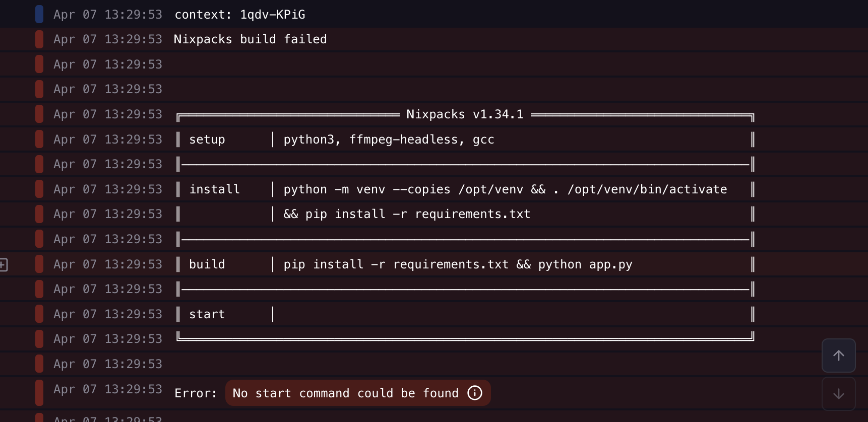The height and width of the screenshot is (422, 868).
Task: Click the red severity marker on the setup row
Action: tap(39, 139)
